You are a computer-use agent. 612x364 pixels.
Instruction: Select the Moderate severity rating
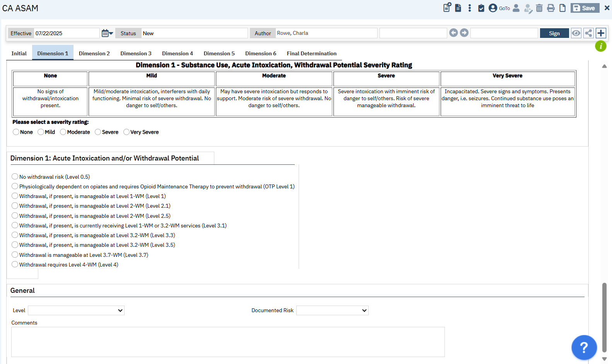(63, 132)
